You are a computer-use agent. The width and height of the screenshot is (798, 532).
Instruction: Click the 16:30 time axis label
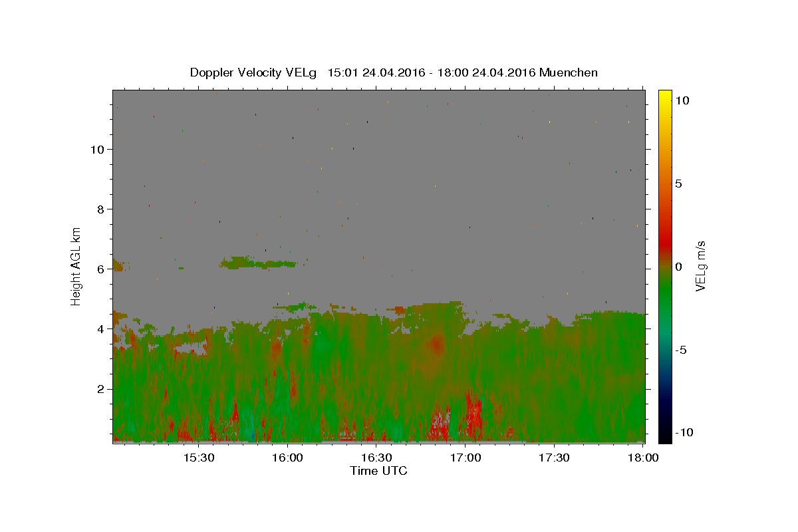376,458
